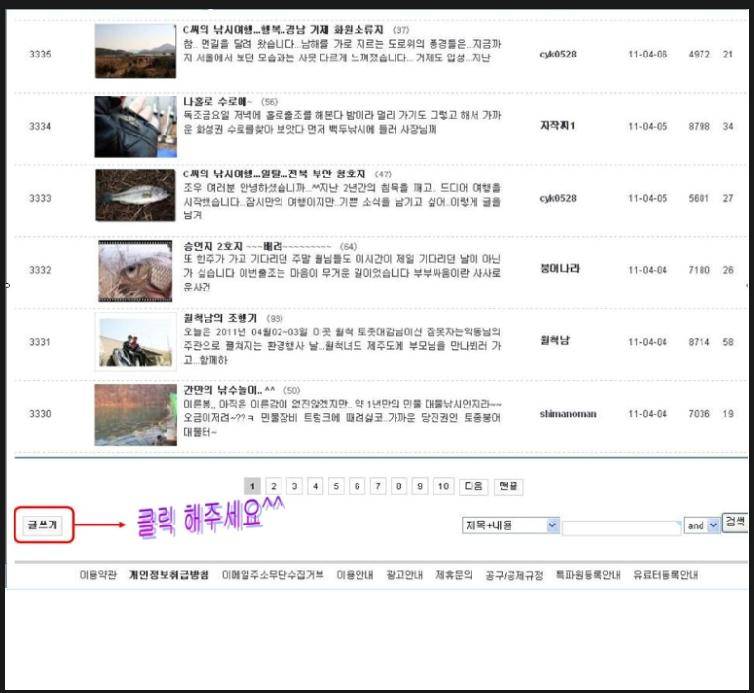Click post number 3333

coord(40,198)
